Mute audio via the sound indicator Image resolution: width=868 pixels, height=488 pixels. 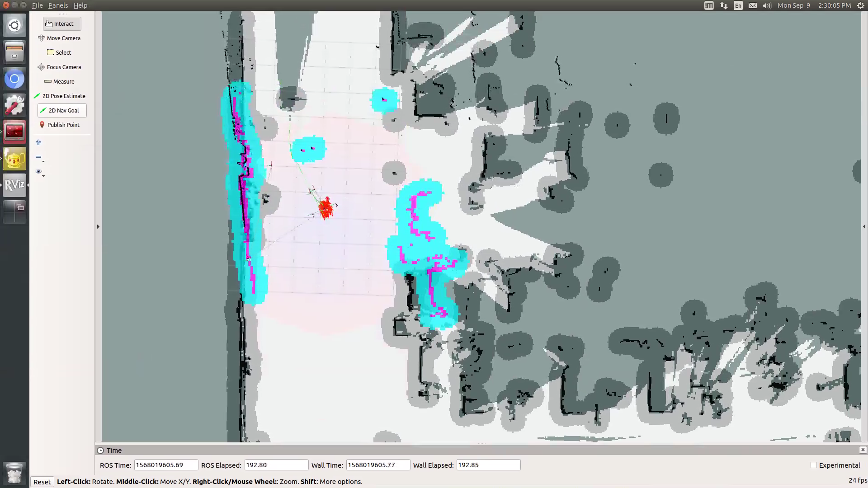766,5
